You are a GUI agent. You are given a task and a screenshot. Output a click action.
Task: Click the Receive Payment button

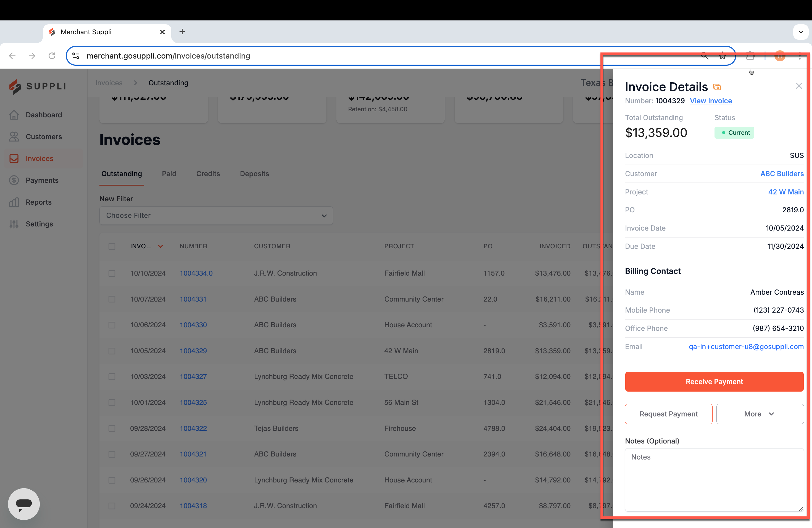[x=714, y=382]
